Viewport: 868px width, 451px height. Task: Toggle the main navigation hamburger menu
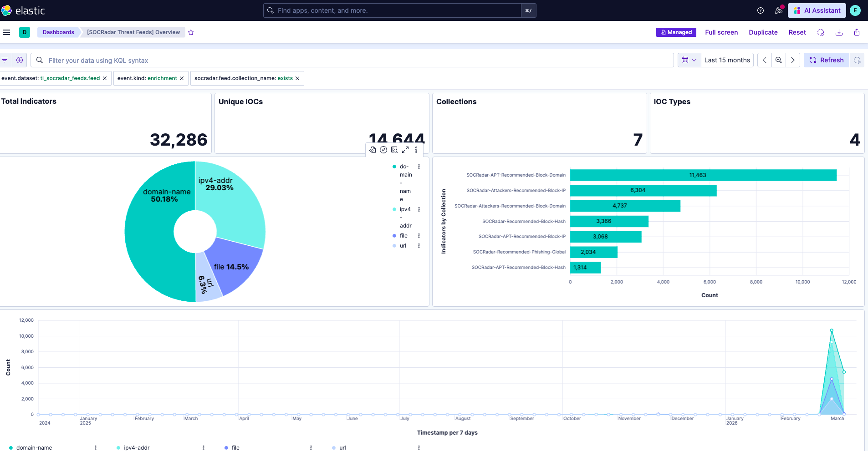(x=6, y=32)
